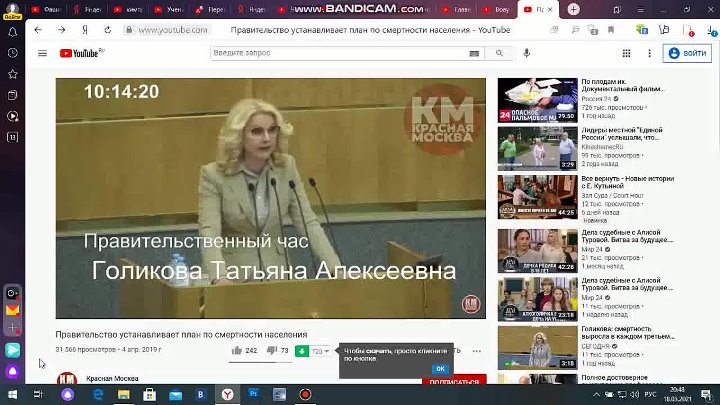Reload the page with the refresh icon
The height and width of the screenshot is (405, 720).
107,30
